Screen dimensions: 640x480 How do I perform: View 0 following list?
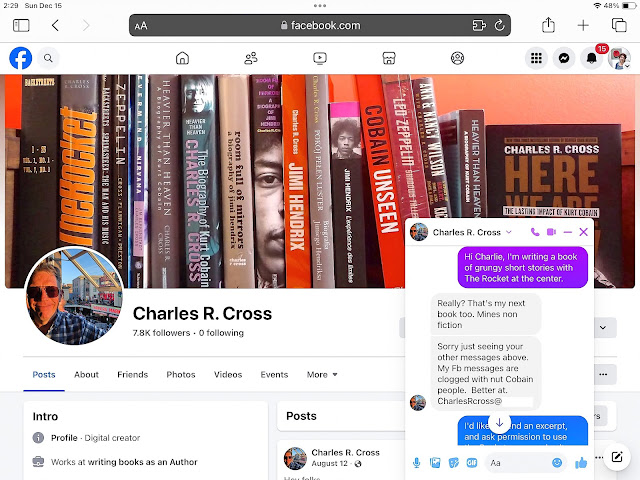pos(221,333)
